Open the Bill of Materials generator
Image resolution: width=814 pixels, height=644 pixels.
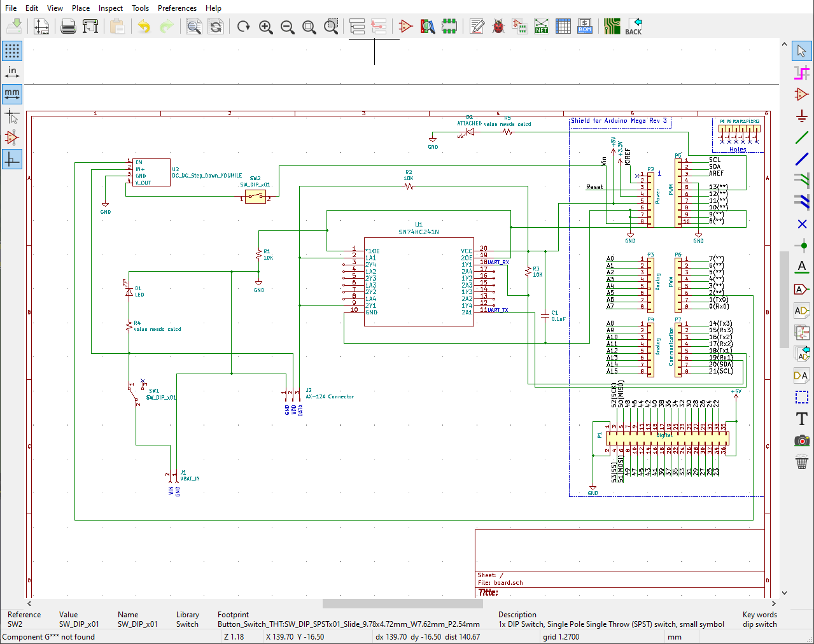pos(585,26)
